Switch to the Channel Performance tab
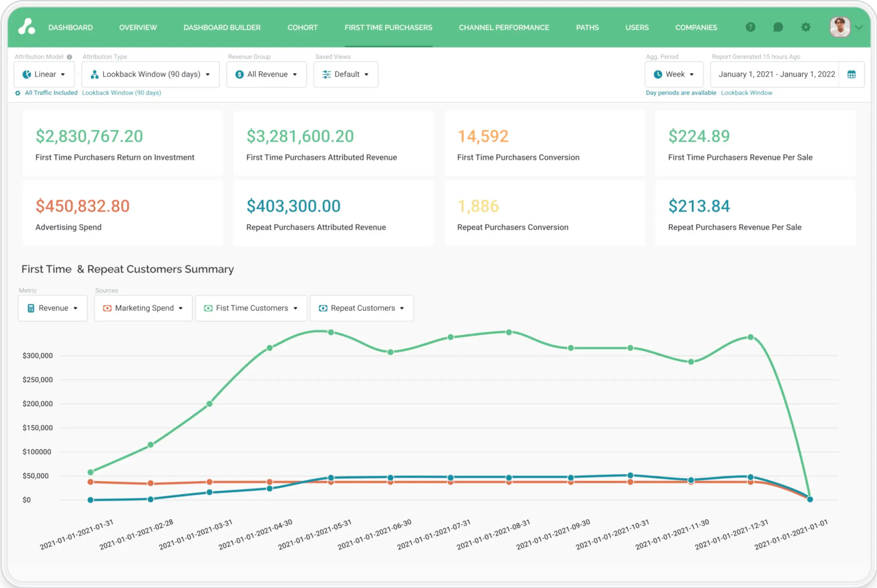The width and height of the screenshot is (877, 588). click(504, 28)
